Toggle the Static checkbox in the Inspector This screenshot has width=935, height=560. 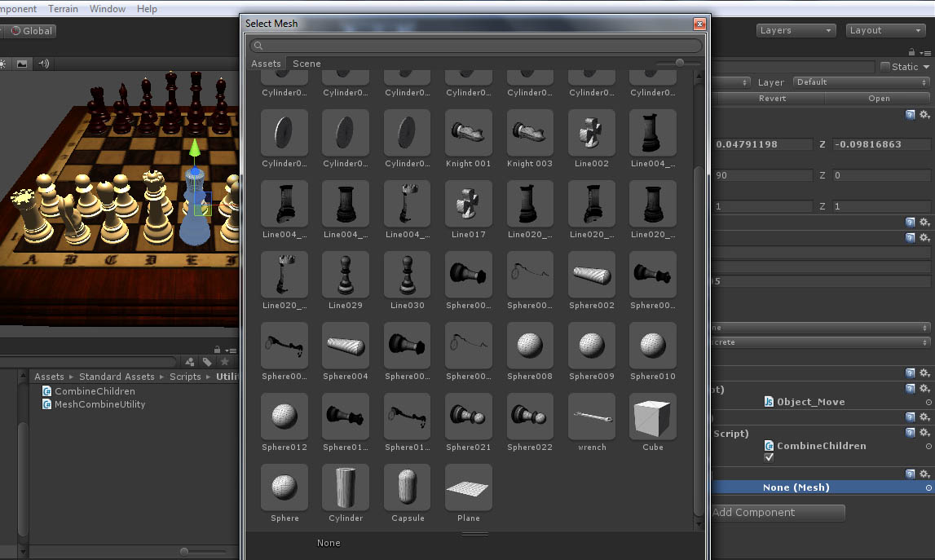(x=887, y=66)
